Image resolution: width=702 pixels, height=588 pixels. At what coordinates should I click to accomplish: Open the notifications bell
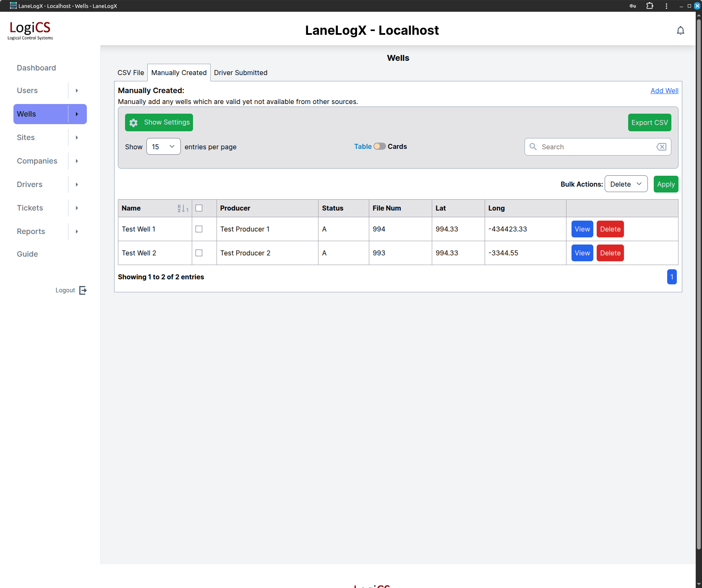tap(680, 31)
